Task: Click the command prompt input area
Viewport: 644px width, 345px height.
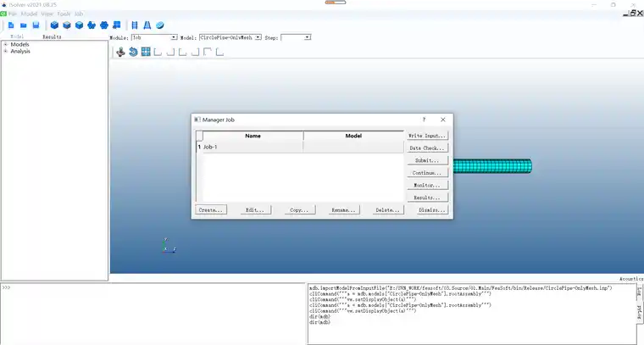Action: pyautogui.click(x=153, y=314)
